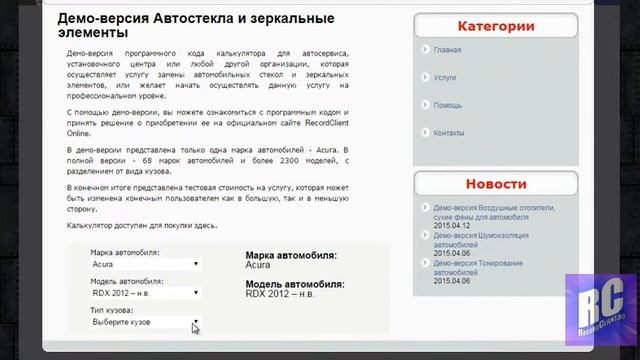Click the Новости panel heading
The width and height of the screenshot is (640, 360).
point(496,184)
